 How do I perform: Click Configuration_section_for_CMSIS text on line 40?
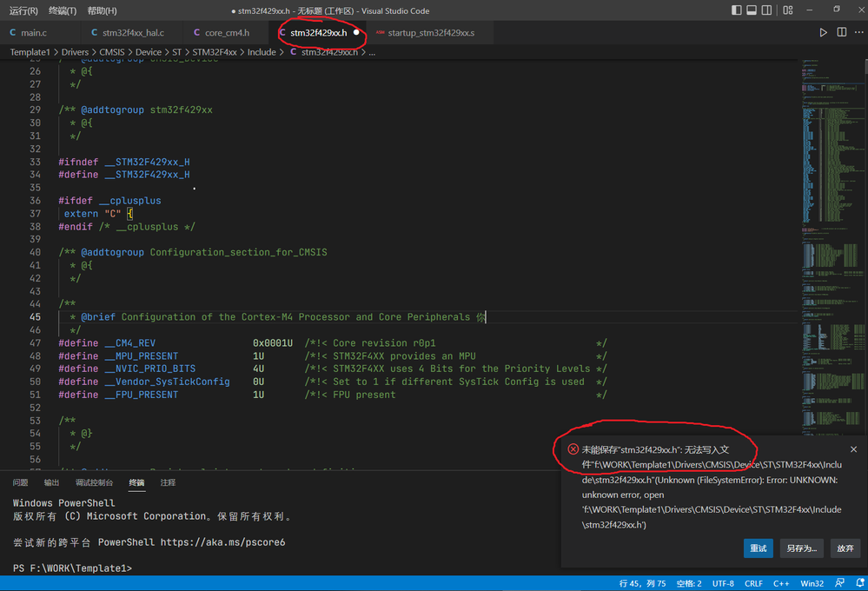pos(239,252)
